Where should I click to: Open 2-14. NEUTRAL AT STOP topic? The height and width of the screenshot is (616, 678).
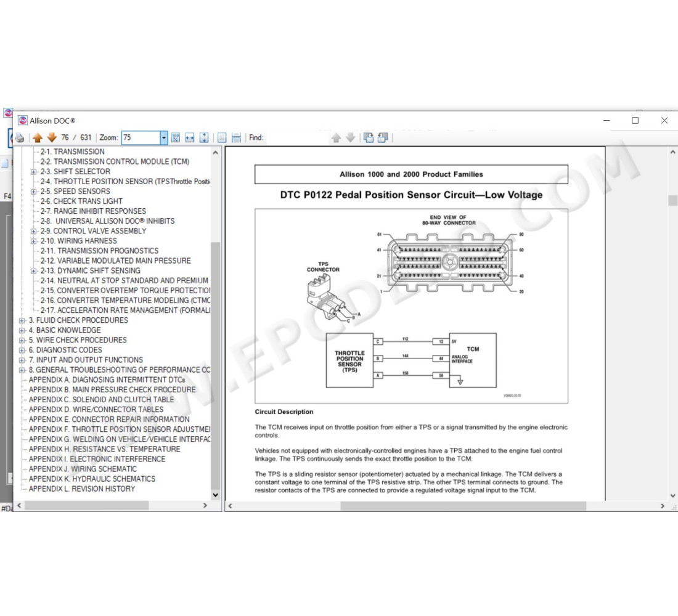tap(125, 281)
